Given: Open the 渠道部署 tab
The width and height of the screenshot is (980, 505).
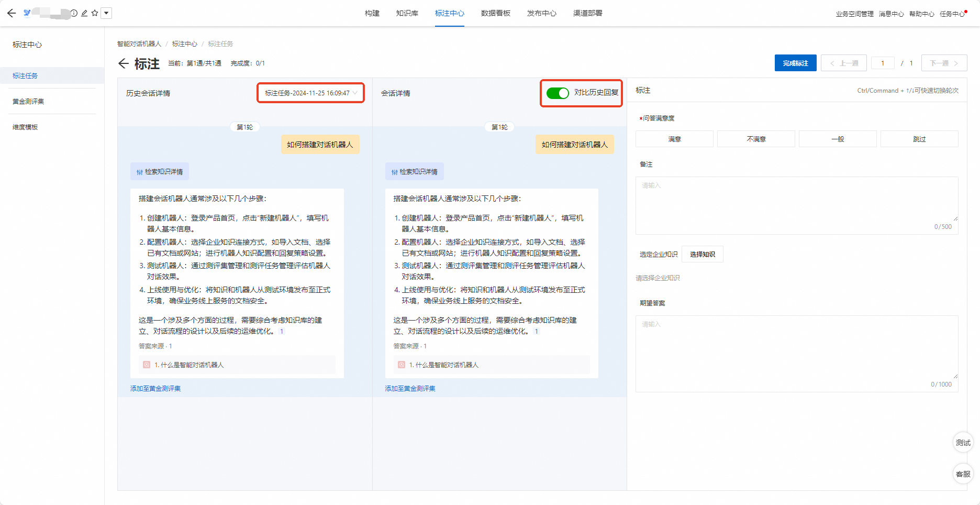Looking at the screenshot, I should 587,13.
